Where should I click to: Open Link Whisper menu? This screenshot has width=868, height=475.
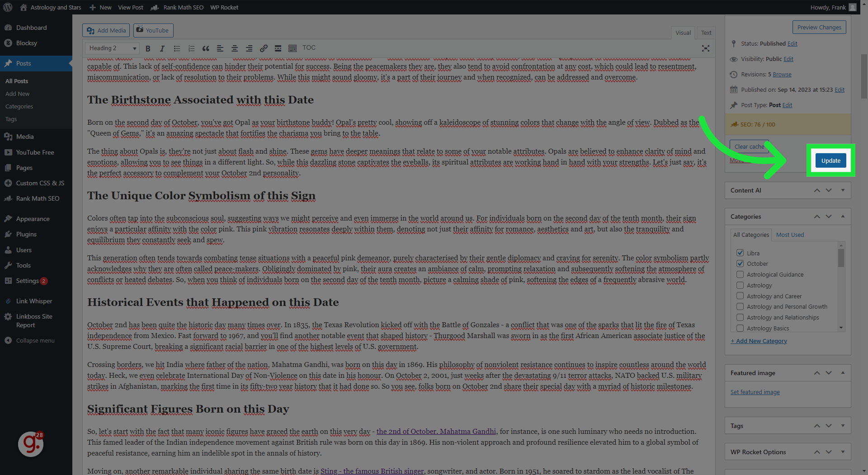pos(34,301)
